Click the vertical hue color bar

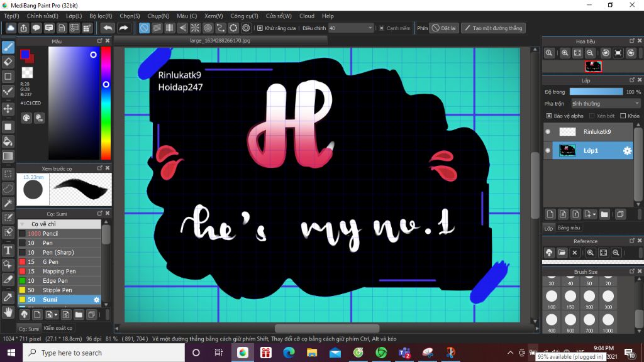[x=106, y=102]
